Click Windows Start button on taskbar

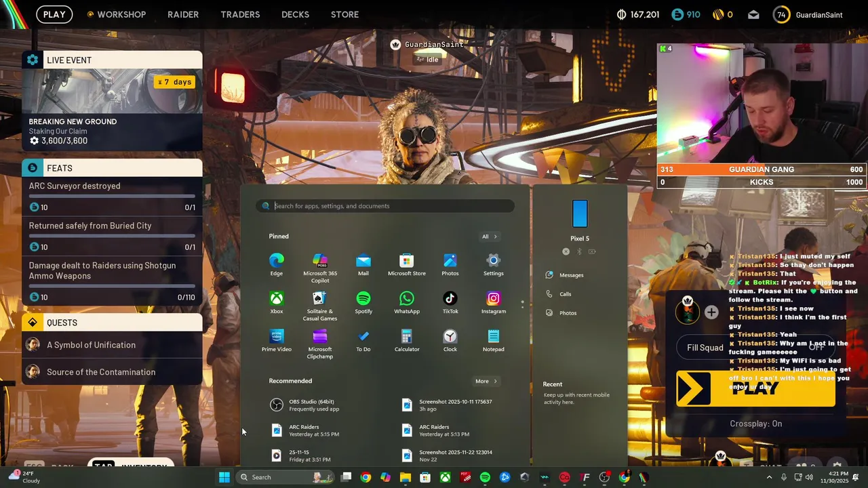click(224, 477)
